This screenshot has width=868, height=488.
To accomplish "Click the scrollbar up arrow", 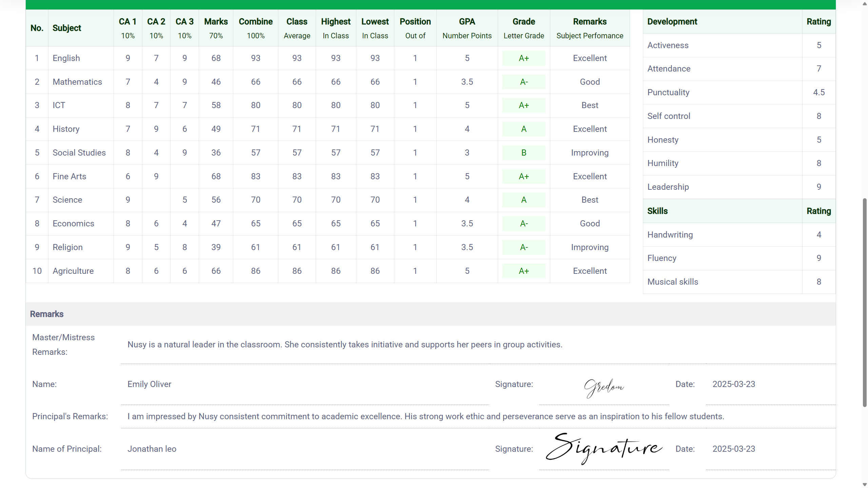I will click(864, 3).
